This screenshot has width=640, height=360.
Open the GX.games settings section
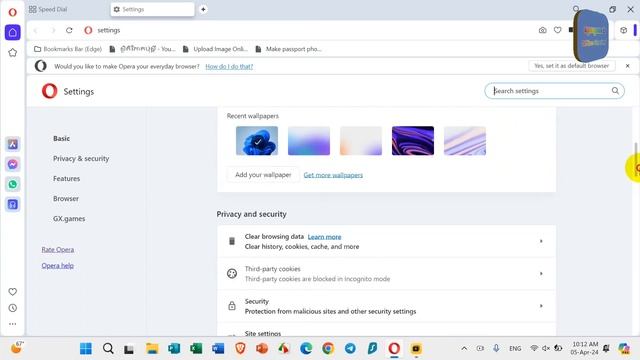pyautogui.click(x=69, y=218)
